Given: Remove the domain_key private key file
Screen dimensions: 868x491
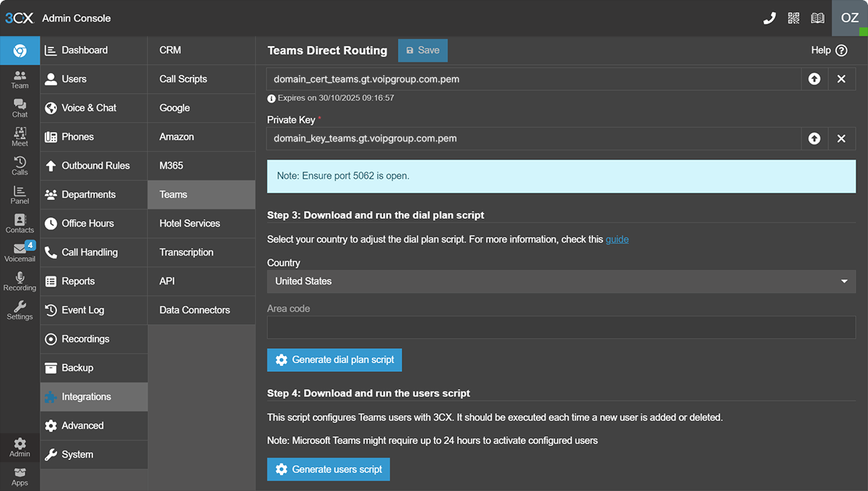Looking at the screenshot, I should click(841, 139).
